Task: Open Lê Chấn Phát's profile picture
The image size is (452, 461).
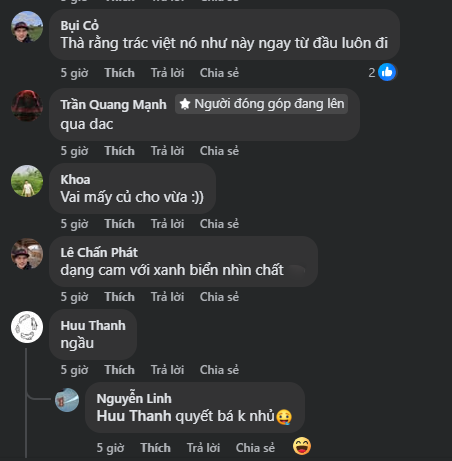Action: (x=27, y=254)
